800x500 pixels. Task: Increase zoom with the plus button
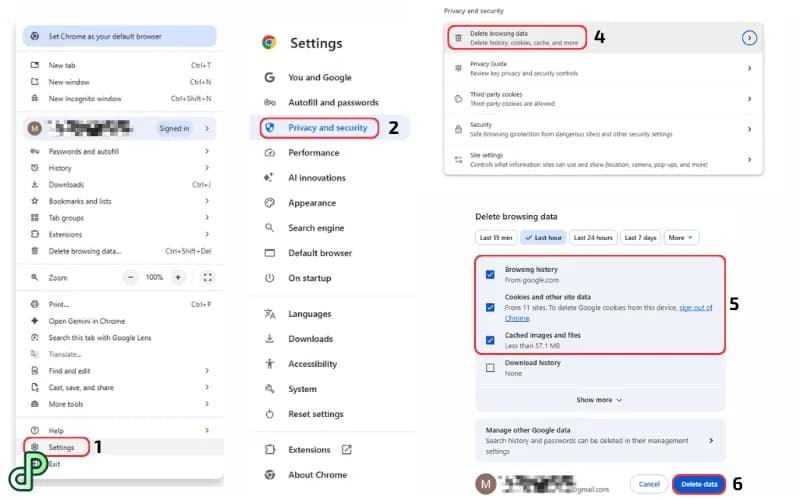click(178, 278)
